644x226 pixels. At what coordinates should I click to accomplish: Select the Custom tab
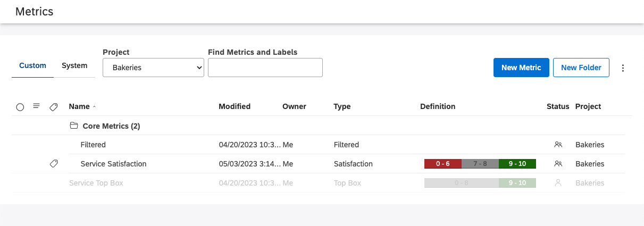[33, 66]
